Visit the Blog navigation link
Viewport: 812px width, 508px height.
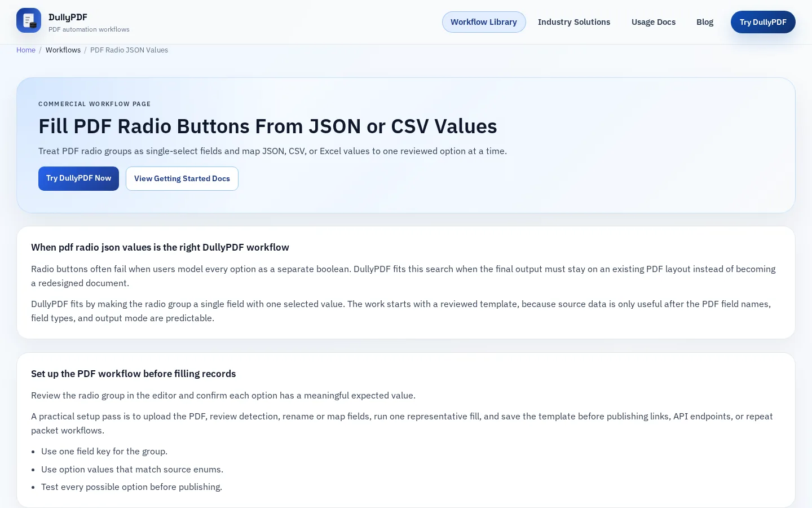(x=705, y=22)
